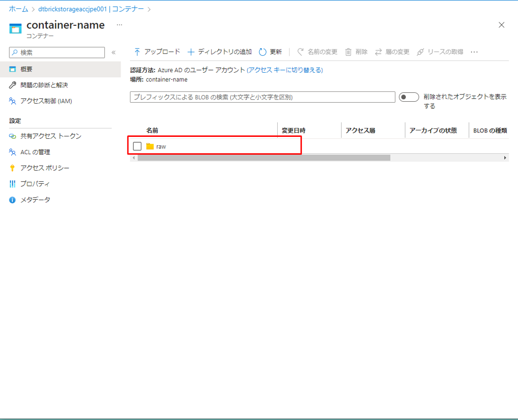Open アクセス制御 (IAM) in the sidebar
The width and height of the screenshot is (518, 420).
tap(46, 101)
